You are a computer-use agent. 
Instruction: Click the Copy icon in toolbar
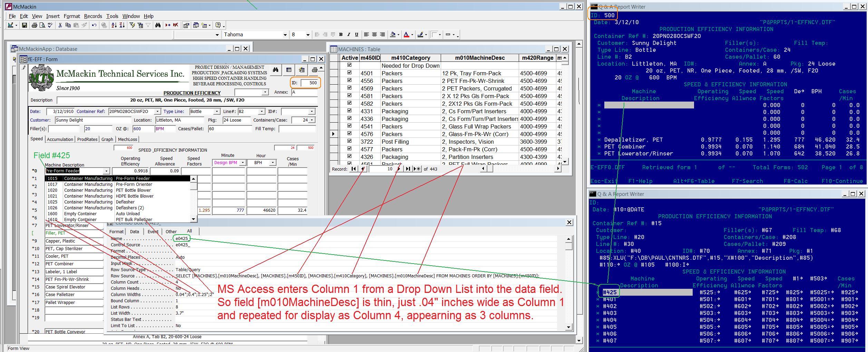[68, 25]
